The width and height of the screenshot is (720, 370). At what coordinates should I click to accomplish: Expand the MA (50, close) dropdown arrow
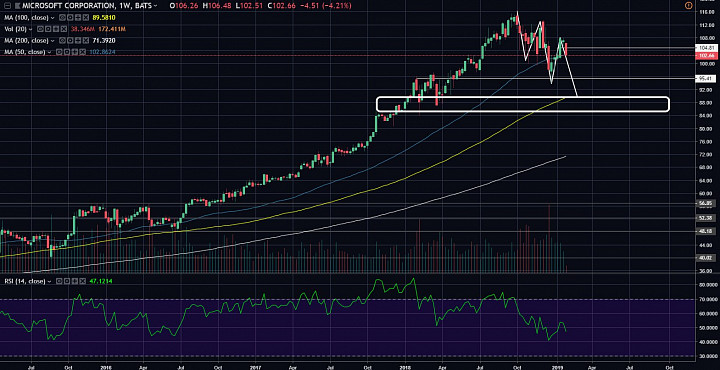(x=50, y=52)
